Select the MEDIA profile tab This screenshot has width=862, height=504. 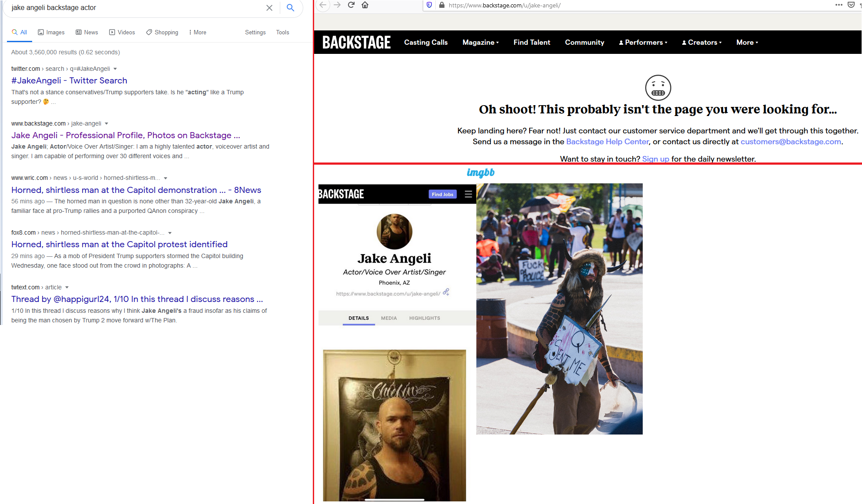[x=389, y=318]
